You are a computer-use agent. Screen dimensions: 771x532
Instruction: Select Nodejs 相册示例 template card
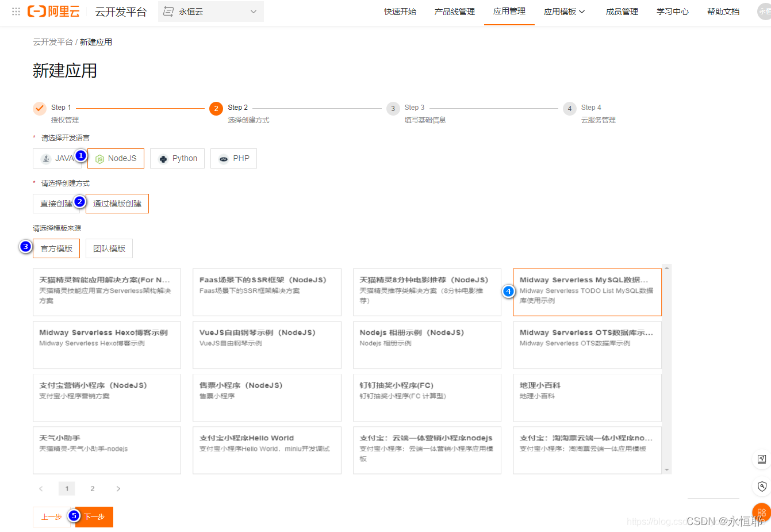tap(427, 345)
